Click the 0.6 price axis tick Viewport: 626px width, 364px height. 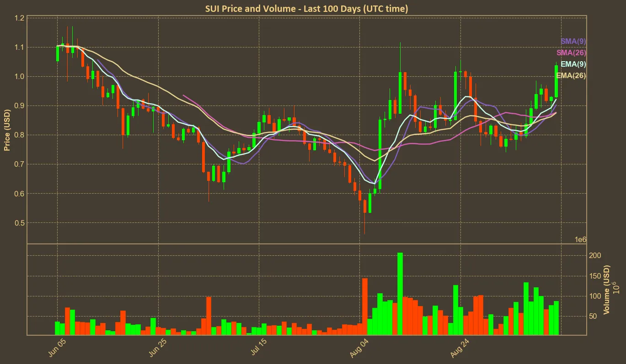coord(19,194)
